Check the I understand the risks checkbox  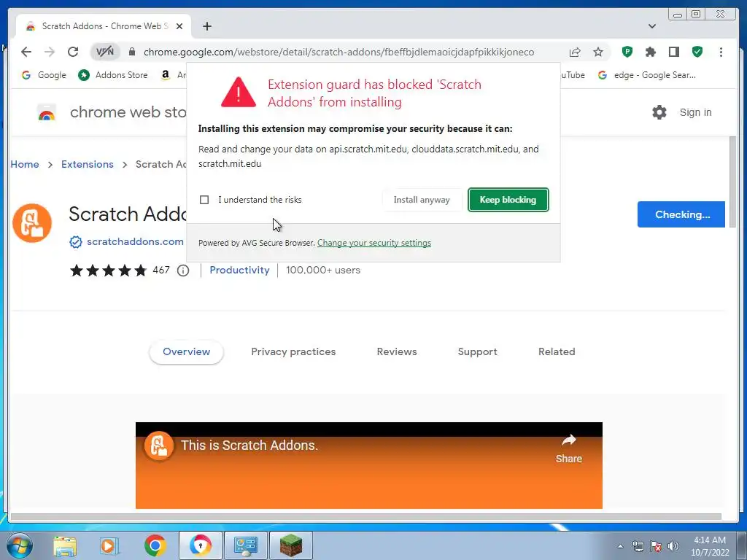click(204, 200)
